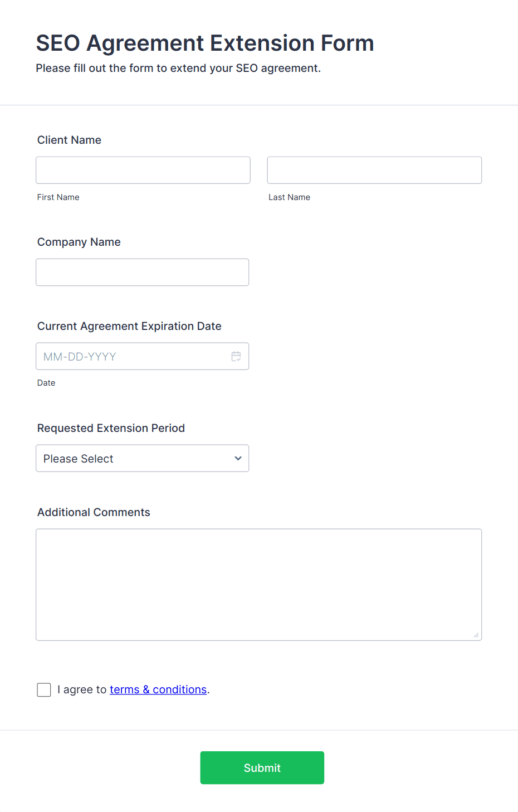This screenshot has width=518, height=812.
Task: Click the Last Name input field
Action: point(374,170)
